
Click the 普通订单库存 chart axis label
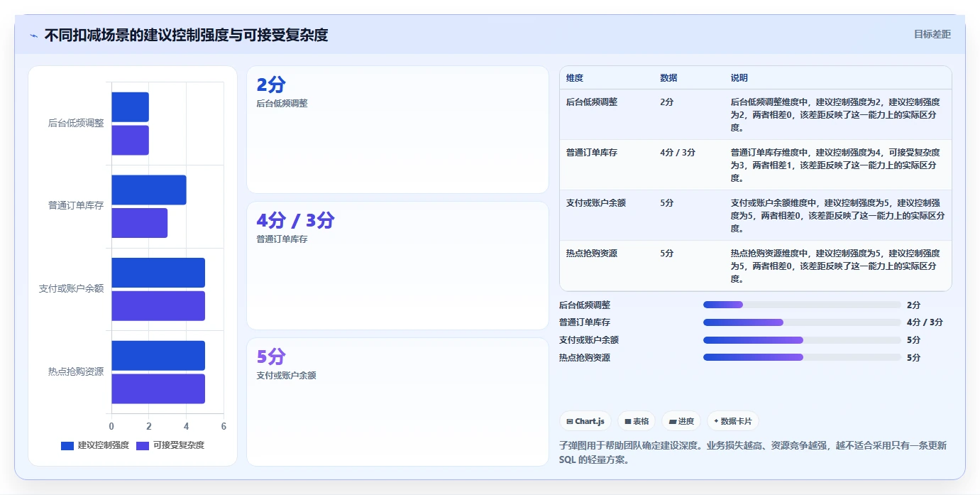(76, 206)
